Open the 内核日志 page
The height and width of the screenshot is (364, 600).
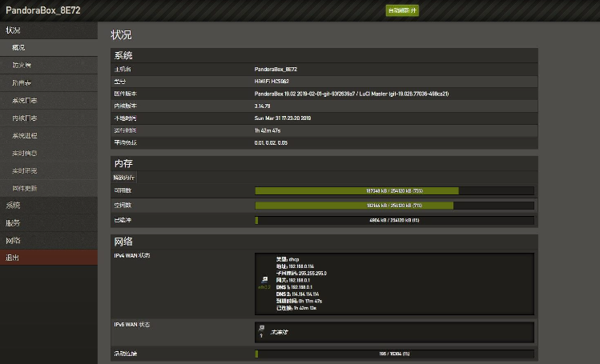[25, 118]
